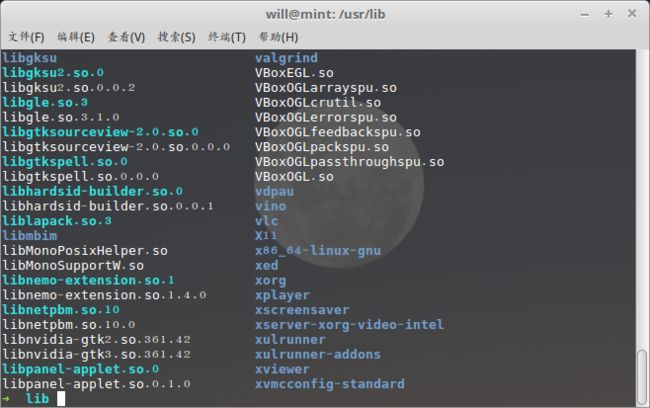Image resolution: width=650 pixels, height=408 pixels.
Task: Close the terminal window
Action: (x=632, y=14)
